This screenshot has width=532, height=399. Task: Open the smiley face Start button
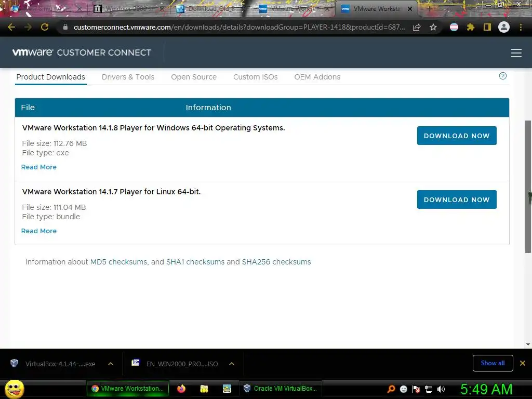[14, 389]
